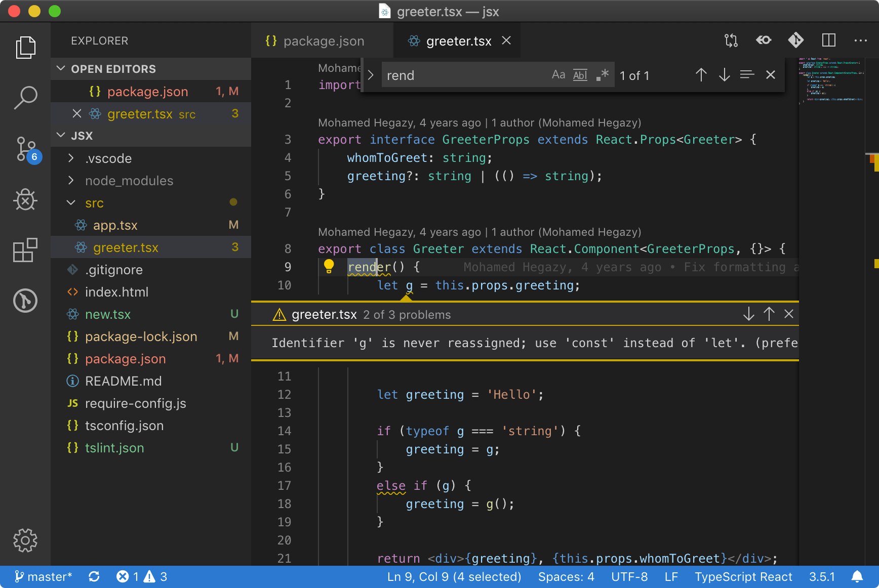Click the Split Editor Right icon
Image resolution: width=879 pixels, height=588 pixels.
click(828, 40)
